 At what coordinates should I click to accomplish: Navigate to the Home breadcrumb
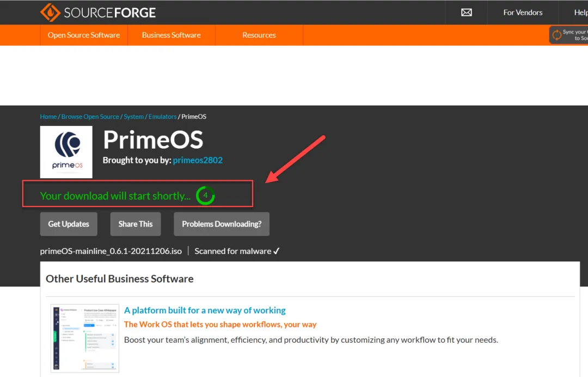[x=48, y=116]
